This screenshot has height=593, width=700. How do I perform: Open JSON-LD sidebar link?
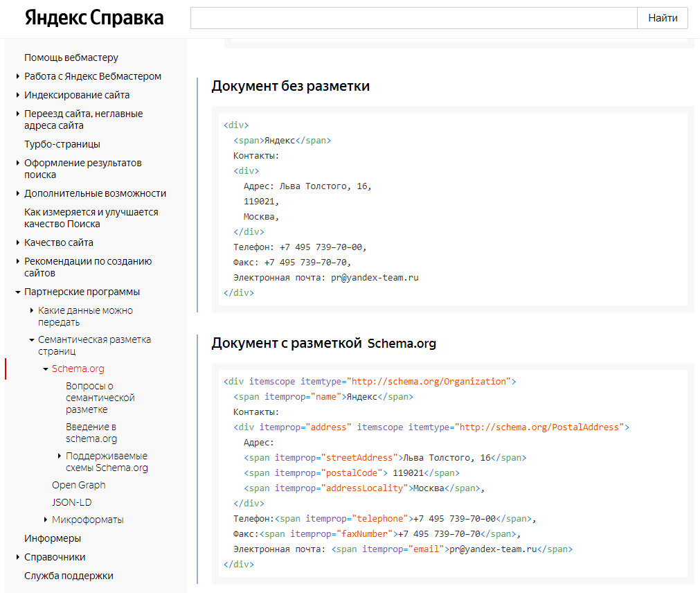(x=71, y=502)
